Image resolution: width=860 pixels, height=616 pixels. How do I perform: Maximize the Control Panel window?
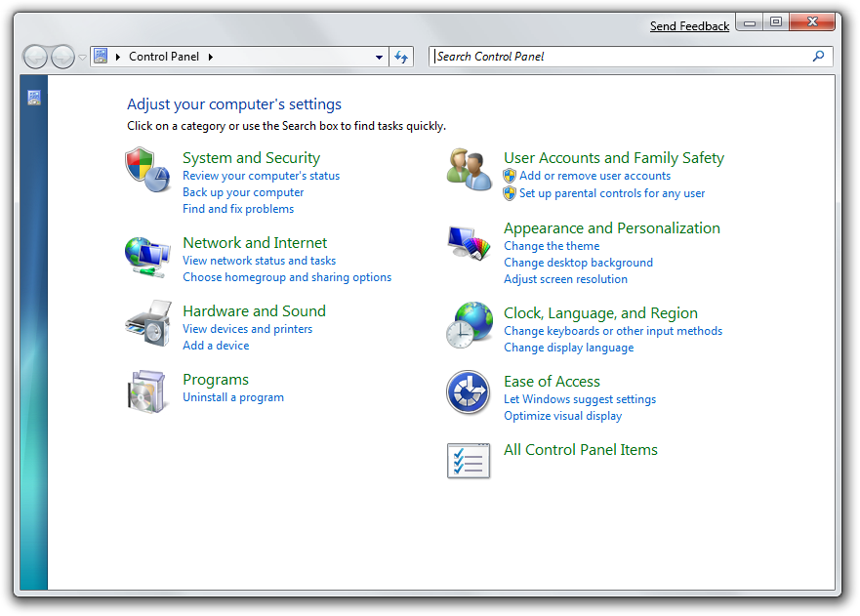coord(775,22)
